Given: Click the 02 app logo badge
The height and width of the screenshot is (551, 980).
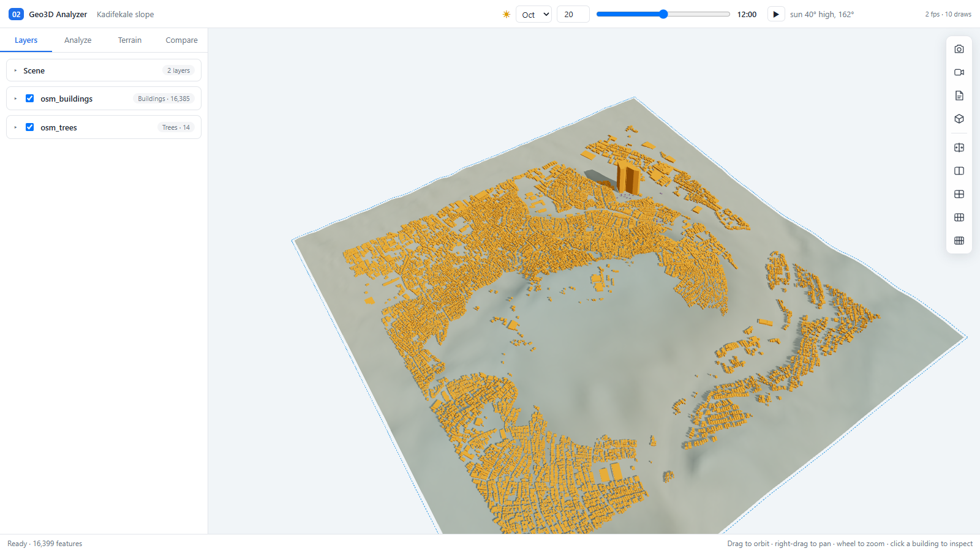Looking at the screenshot, I should 16,14.
